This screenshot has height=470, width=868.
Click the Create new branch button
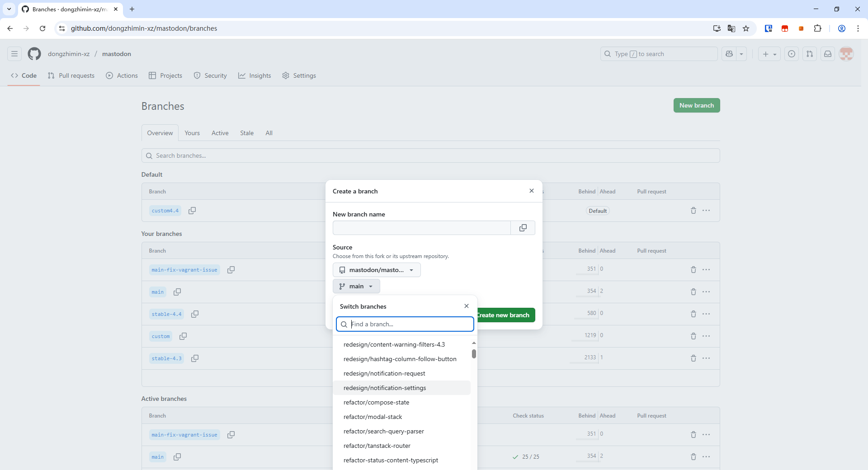pos(505,315)
